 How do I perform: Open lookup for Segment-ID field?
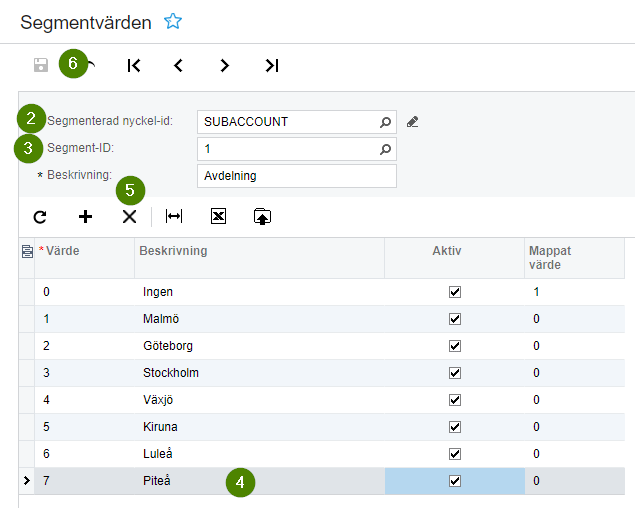385,149
